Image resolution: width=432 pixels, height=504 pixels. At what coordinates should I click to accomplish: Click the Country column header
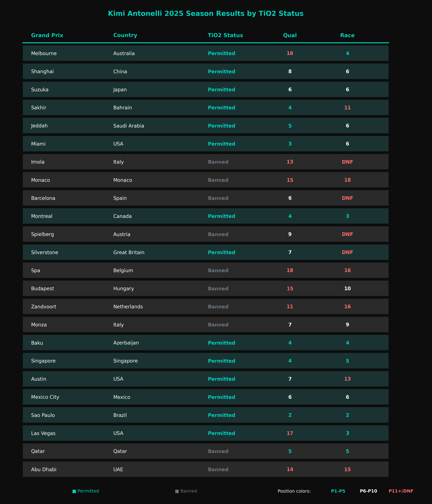125,35
